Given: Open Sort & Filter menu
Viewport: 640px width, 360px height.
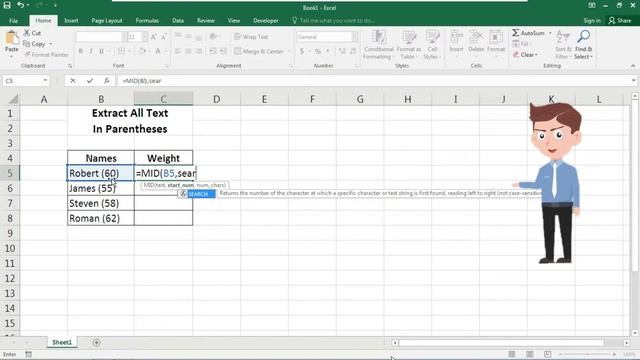Looking at the screenshot, I should pyautogui.click(x=563, y=45).
